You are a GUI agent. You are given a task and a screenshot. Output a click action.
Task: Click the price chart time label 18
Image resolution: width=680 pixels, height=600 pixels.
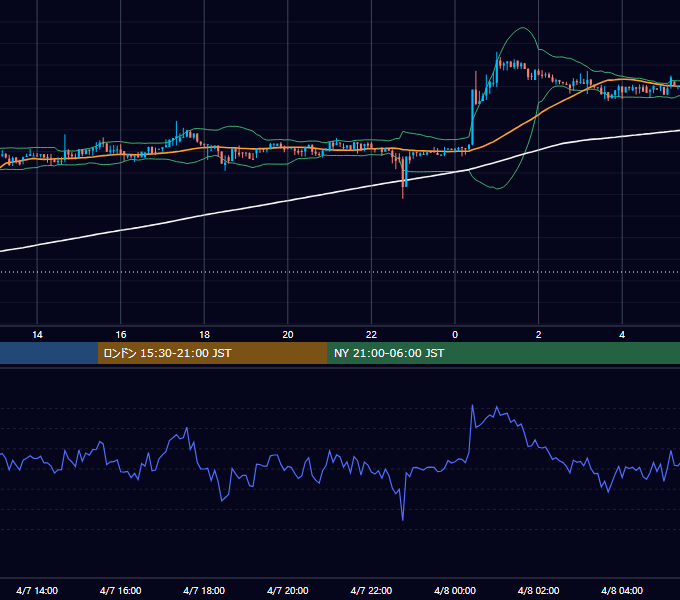point(204,335)
